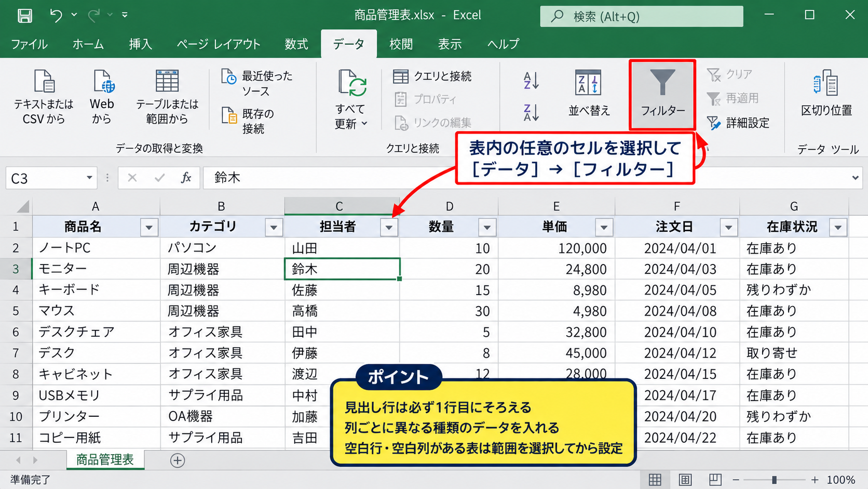
Task: Insert function using fx button
Action: click(x=186, y=178)
